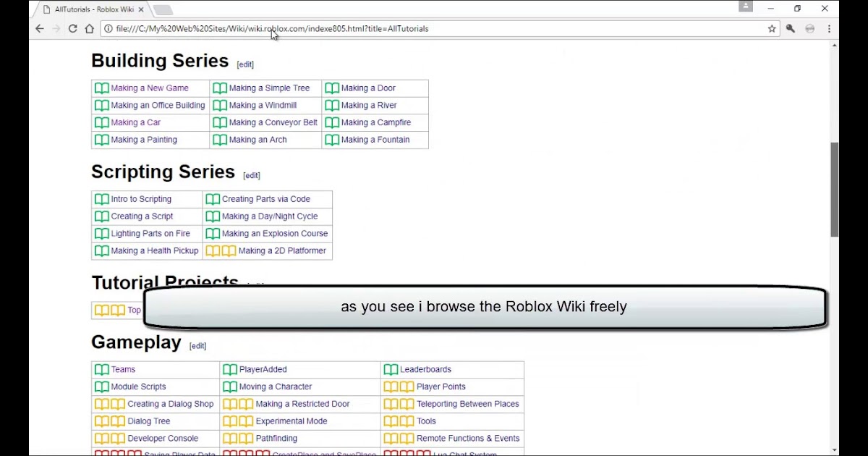Open Remote Functions & Events tutorial
Image resolution: width=868 pixels, height=456 pixels.
pyautogui.click(x=468, y=439)
